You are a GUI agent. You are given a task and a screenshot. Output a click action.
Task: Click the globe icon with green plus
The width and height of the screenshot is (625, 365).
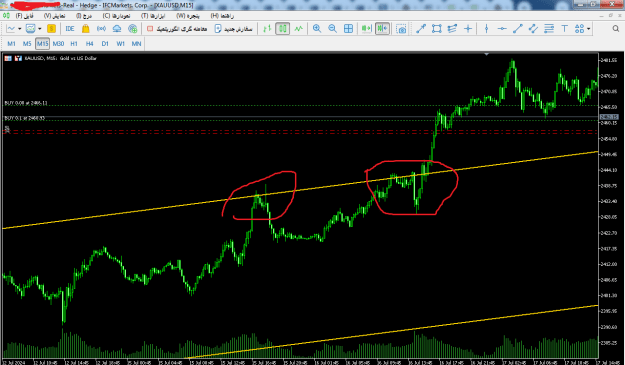pos(133,29)
